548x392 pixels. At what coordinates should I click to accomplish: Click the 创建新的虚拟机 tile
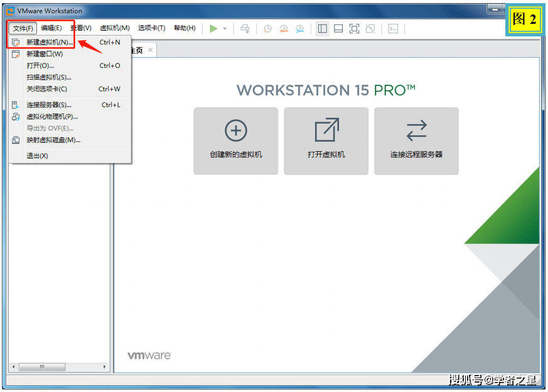coord(235,140)
